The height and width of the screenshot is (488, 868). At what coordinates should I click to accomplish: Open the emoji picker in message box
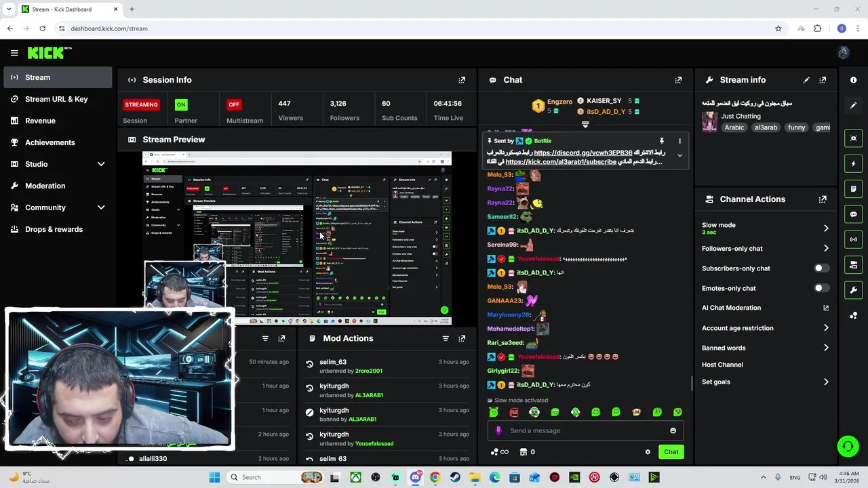673,430
